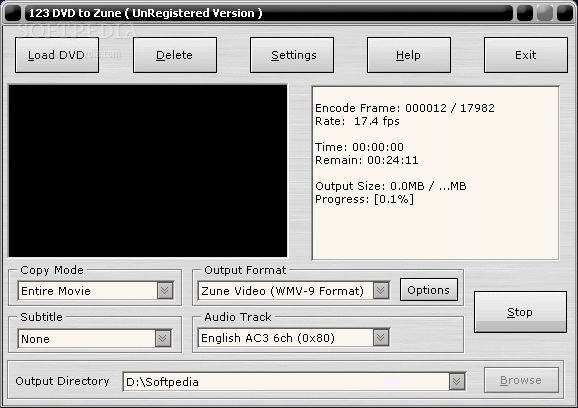The width and height of the screenshot is (578, 408).
Task: Click the title bar left system icon
Action: point(13,13)
